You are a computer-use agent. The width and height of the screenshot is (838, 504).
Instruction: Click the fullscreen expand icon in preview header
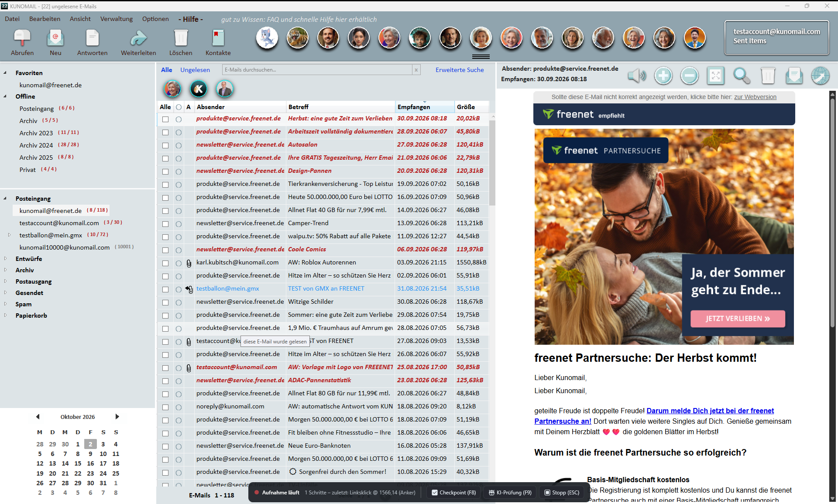pos(716,75)
